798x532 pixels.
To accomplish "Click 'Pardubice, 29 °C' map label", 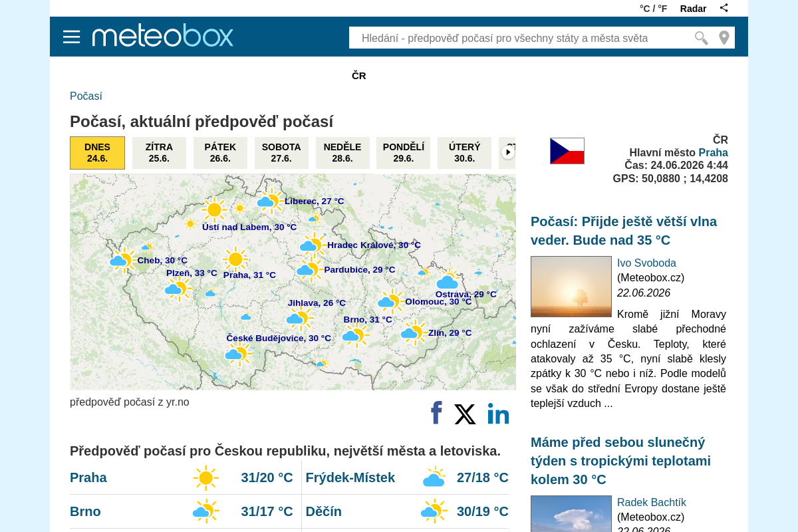I will click(360, 270).
